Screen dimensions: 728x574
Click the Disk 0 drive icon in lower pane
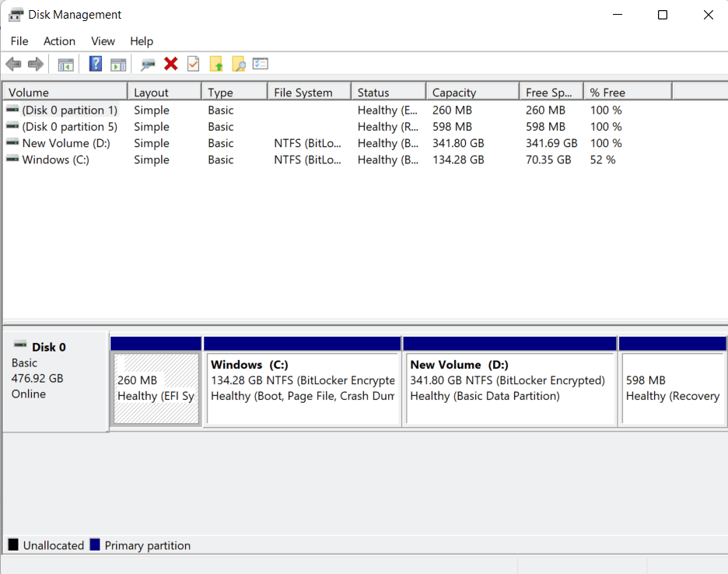[x=20, y=345]
